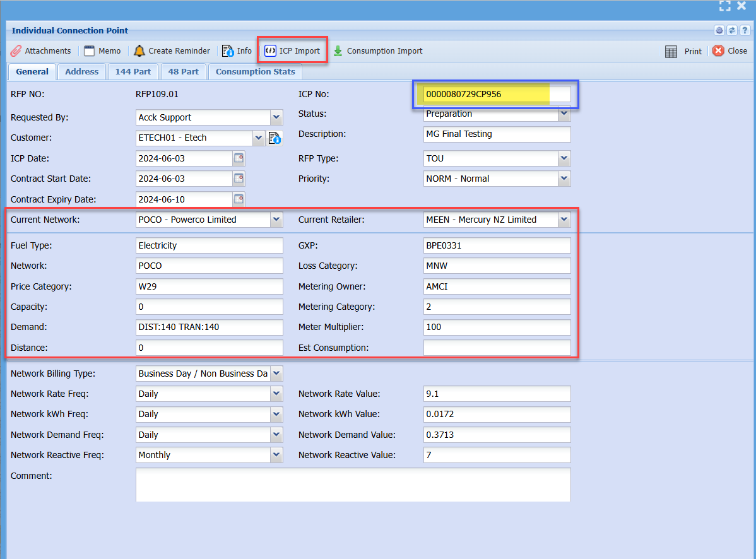Screen dimensions: 756x559
Task: Click the Close button in toolbar
Action: pyautogui.click(x=730, y=51)
